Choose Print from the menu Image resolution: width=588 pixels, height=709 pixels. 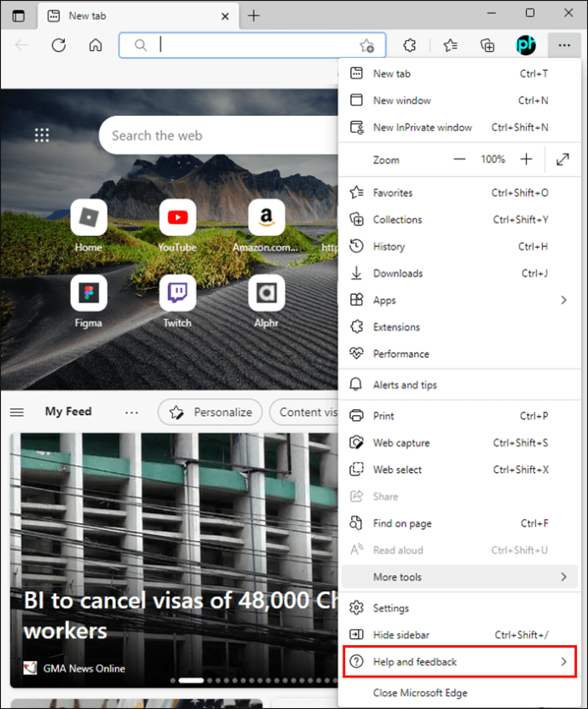(459, 416)
